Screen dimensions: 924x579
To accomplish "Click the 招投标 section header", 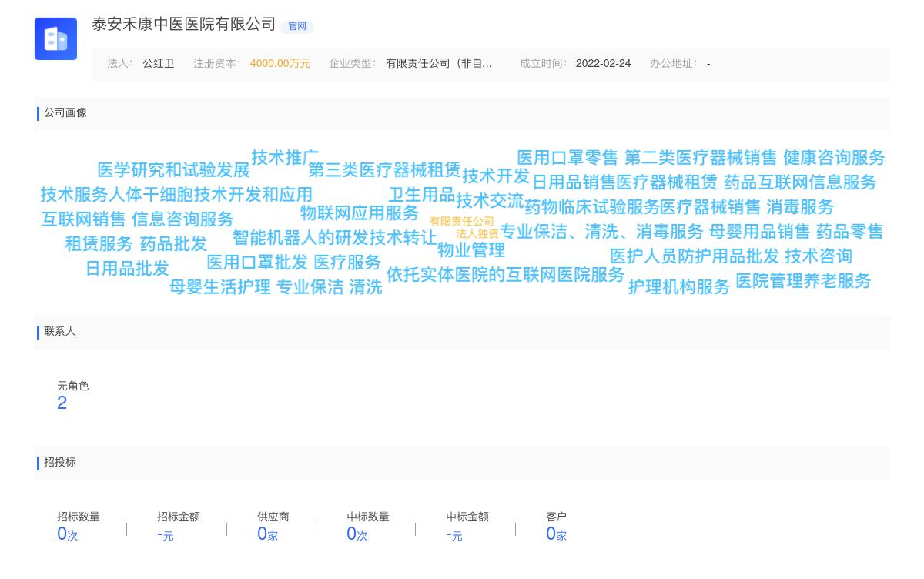I will click(60, 463).
